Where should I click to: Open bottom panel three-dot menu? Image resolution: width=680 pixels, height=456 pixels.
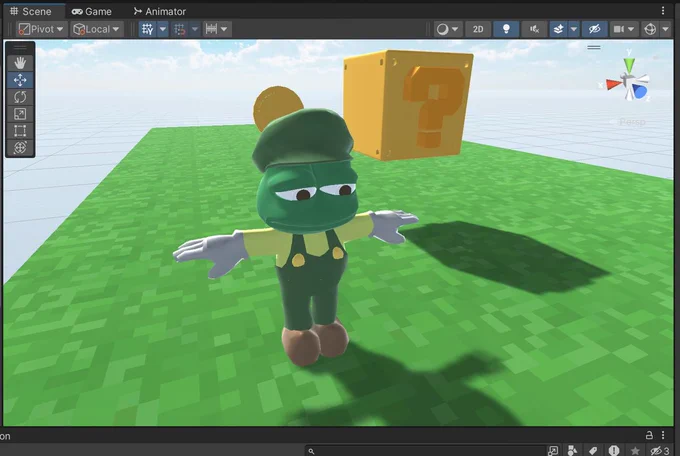(663, 435)
